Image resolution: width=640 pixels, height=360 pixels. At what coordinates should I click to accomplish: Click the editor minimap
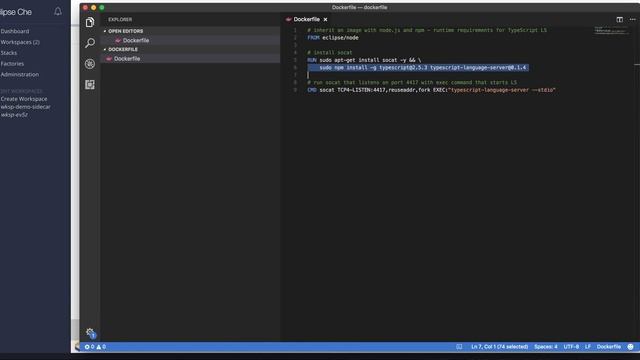611,31
